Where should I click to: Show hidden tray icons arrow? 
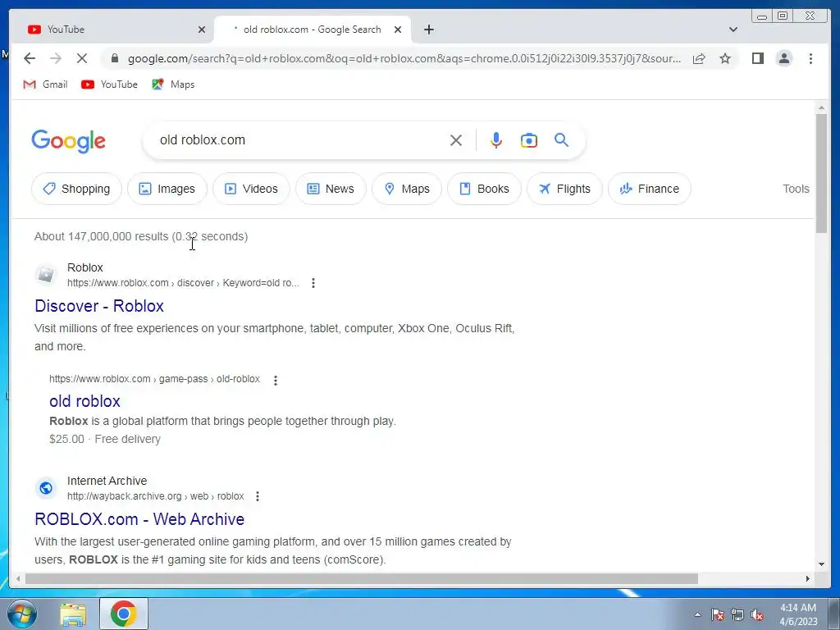tap(697, 614)
